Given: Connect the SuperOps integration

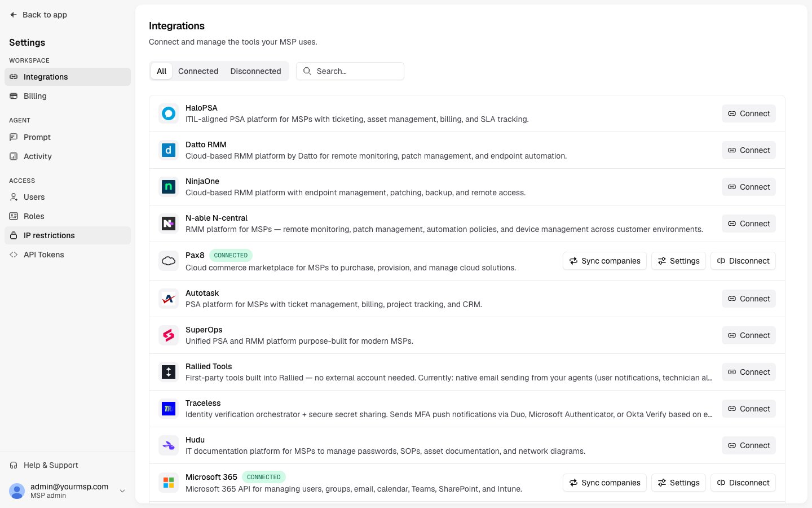Looking at the screenshot, I should tap(749, 335).
